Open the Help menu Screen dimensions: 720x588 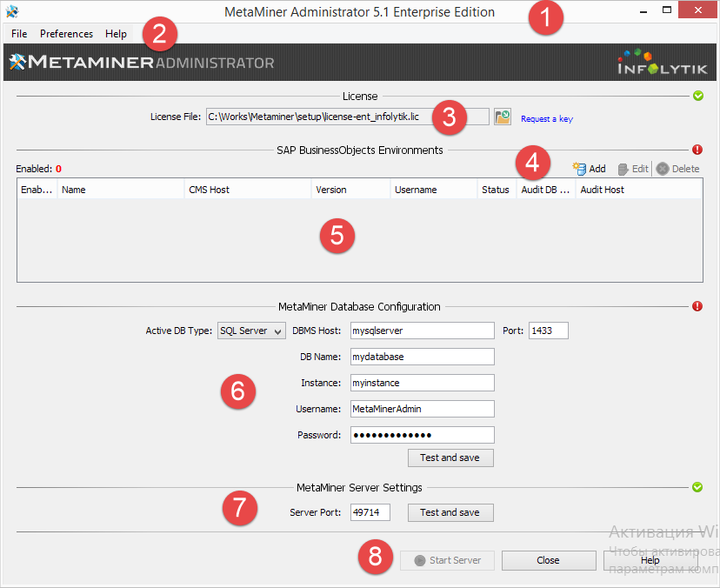[x=116, y=34]
